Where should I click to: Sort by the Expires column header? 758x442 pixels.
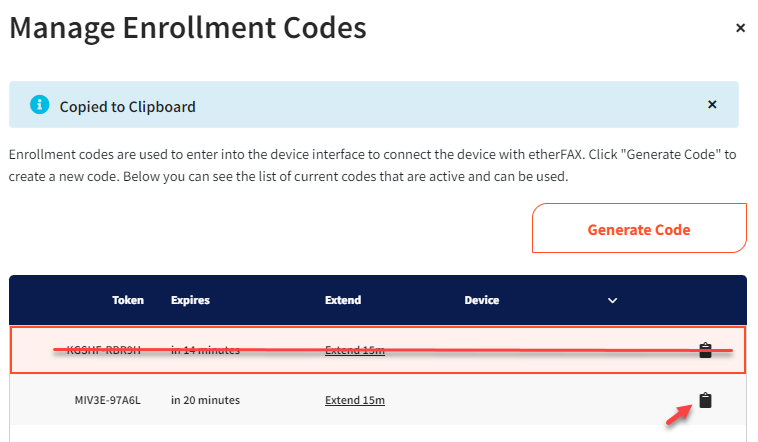point(190,300)
